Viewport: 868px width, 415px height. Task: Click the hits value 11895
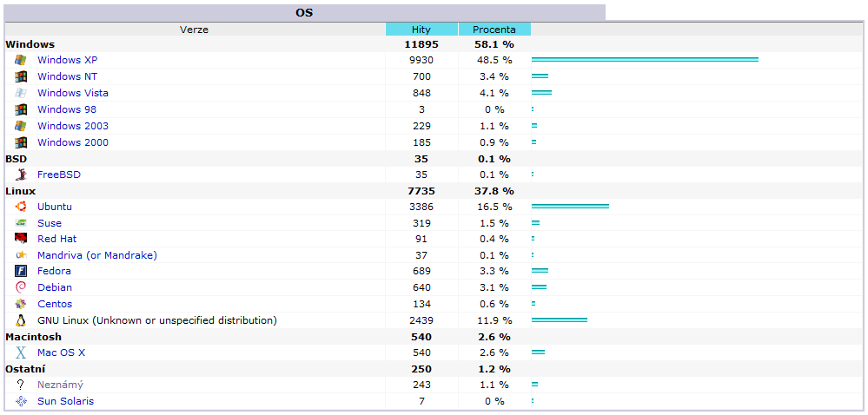421,44
